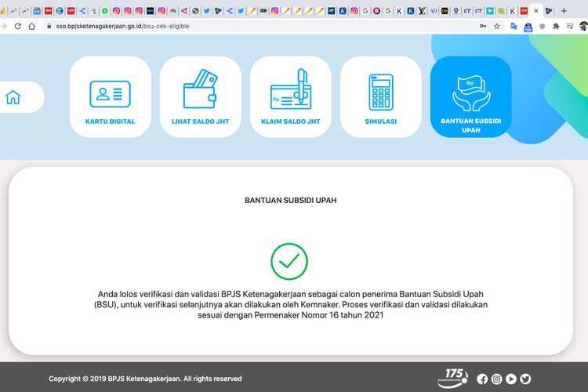Reload the page
Screen dimensions: 588x392
click(16, 26)
